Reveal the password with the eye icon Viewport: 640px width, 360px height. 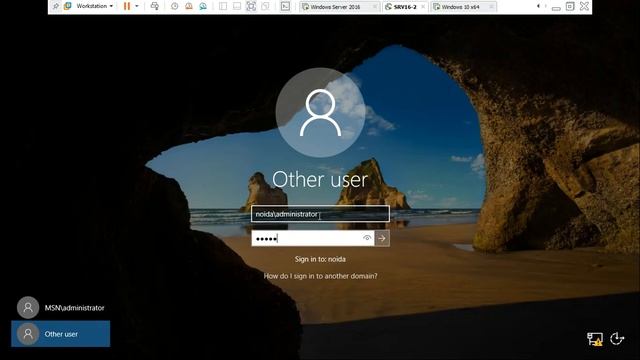pos(367,238)
